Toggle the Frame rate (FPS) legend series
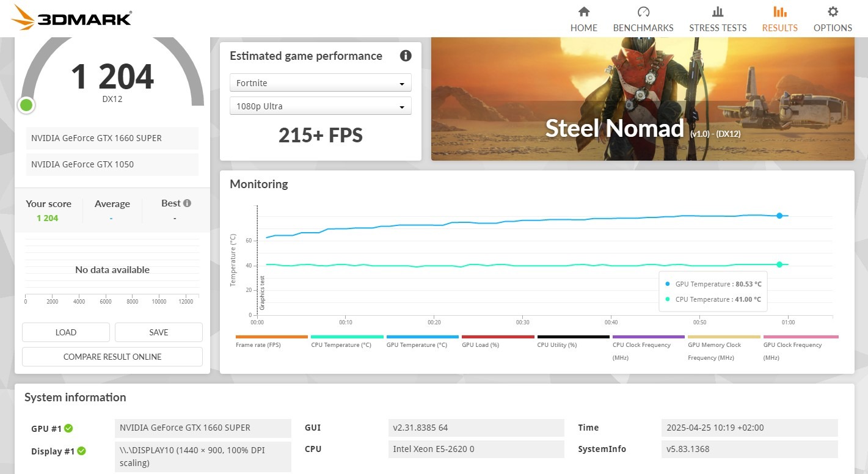 pyautogui.click(x=271, y=337)
